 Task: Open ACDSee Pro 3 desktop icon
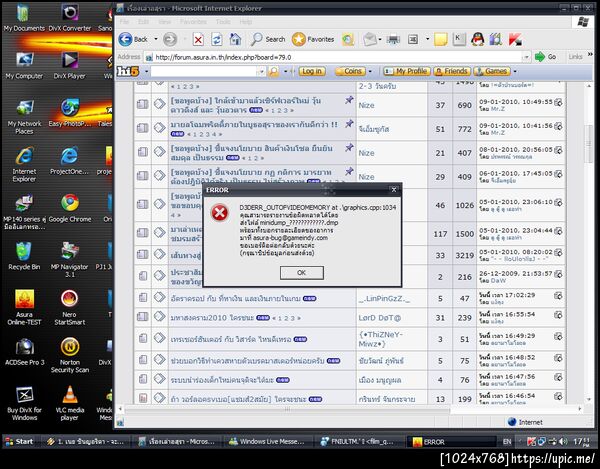[24, 351]
